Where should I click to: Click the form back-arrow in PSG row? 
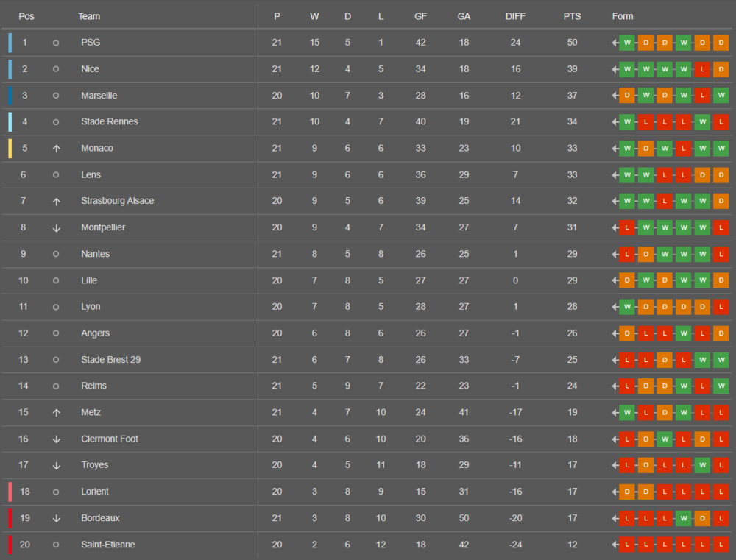(x=615, y=43)
